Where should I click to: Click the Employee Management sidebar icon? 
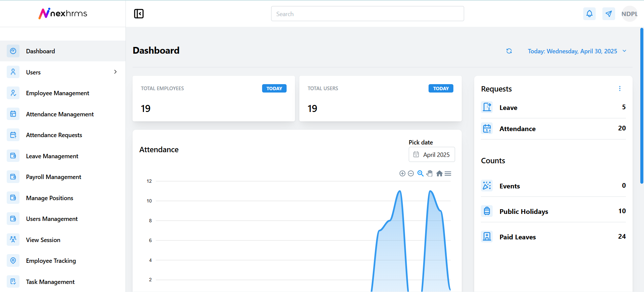(x=13, y=93)
